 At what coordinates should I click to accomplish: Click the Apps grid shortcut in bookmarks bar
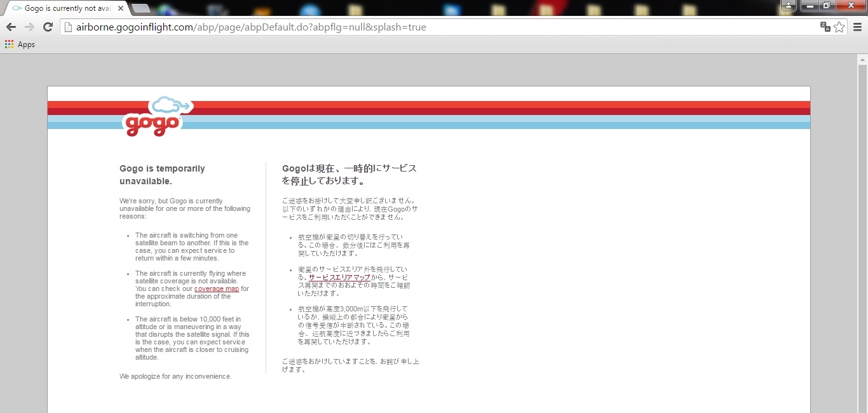[20, 44]
